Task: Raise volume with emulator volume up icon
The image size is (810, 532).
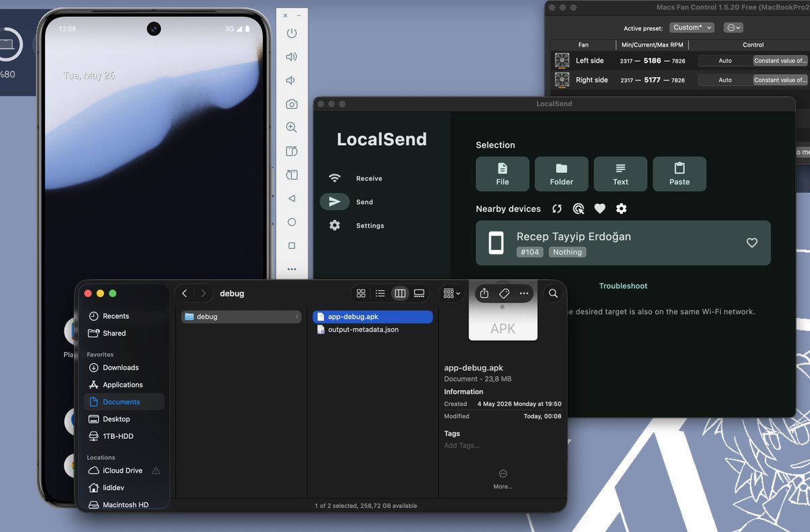Action: (292, 57)
